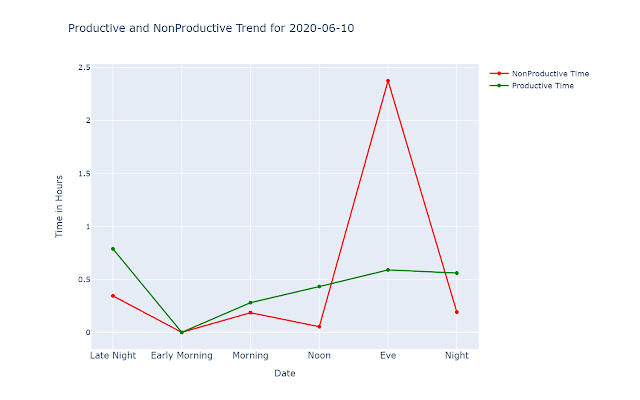
Task: Select NonProductive point at Noon
Action: (x=319, y=327)
